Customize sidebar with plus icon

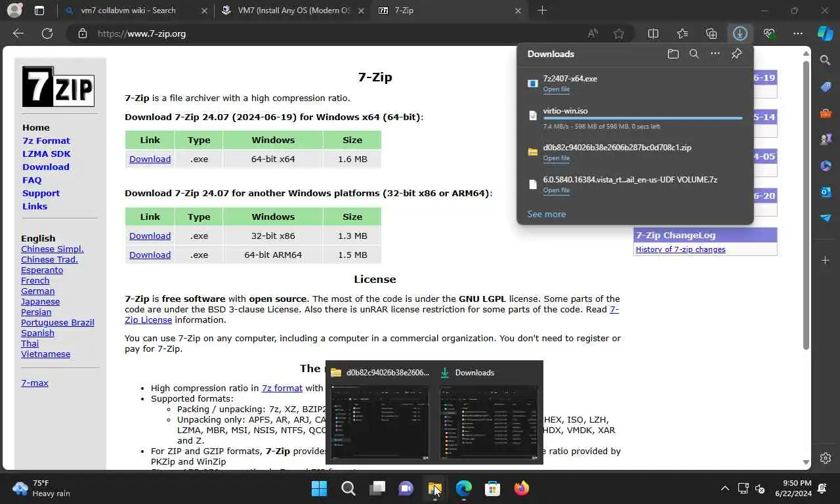click(x=826, y=261)
